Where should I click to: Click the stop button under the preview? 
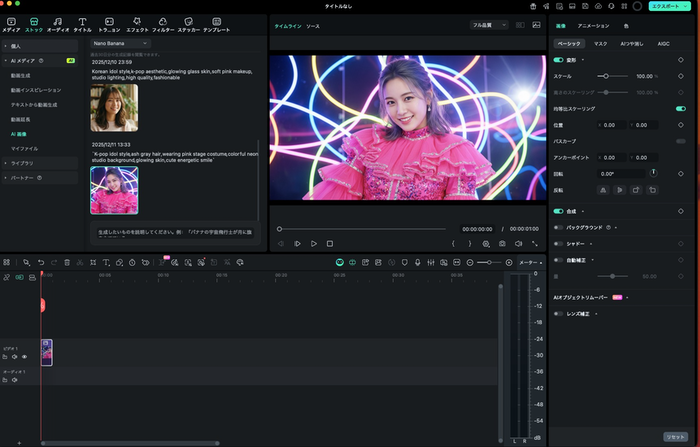pos(330,243)
